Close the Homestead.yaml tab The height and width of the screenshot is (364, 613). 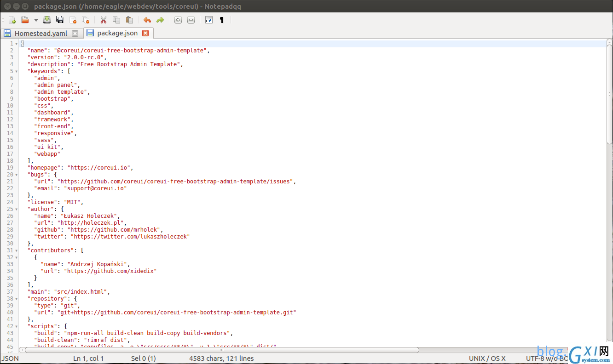point(75,34)
